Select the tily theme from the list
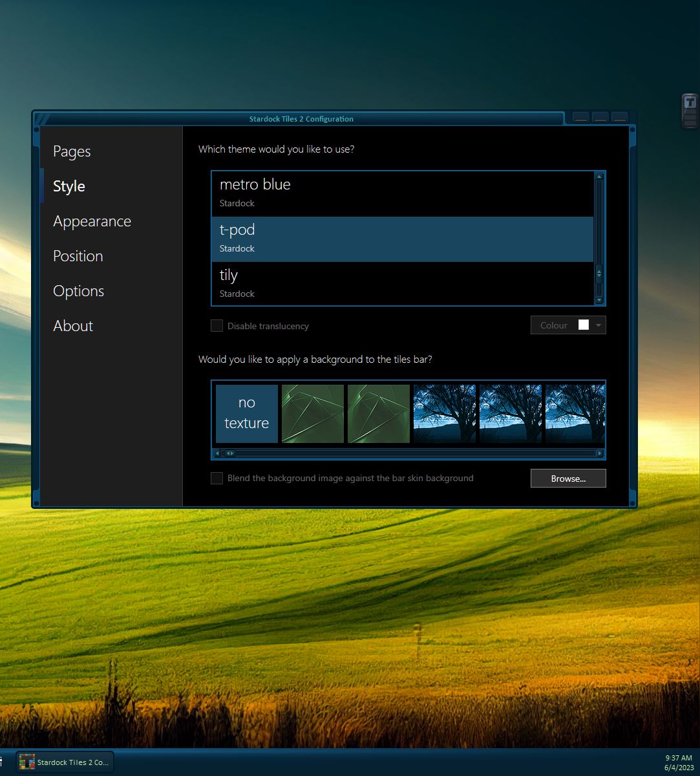This screenshot has width=700, height=776. [x=402, y=284]
